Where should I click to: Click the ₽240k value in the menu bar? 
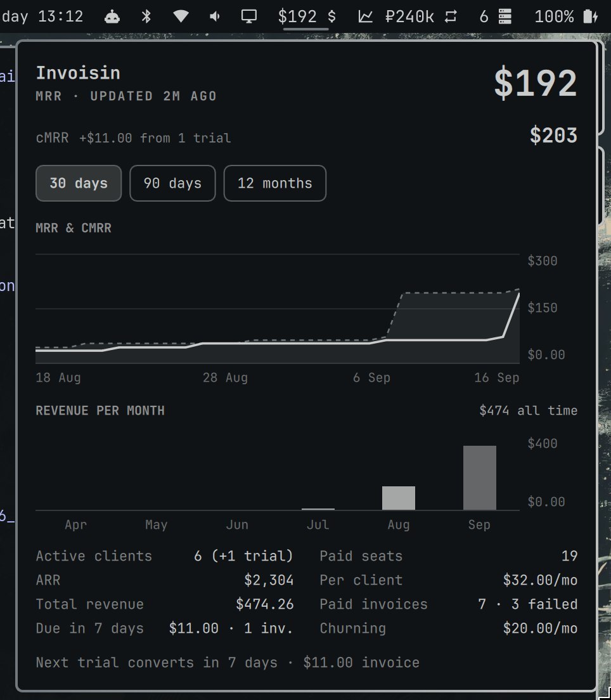click(x=409, y=17)
